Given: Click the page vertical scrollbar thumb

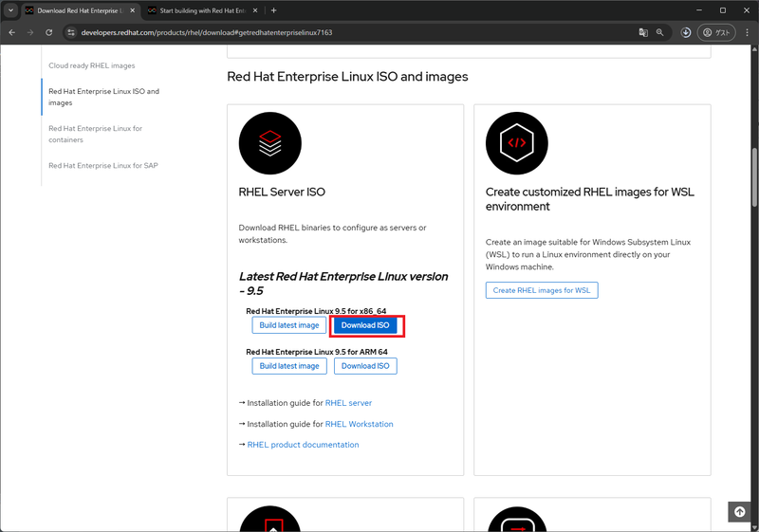Looking at the screenshot, I should (754, 177).
